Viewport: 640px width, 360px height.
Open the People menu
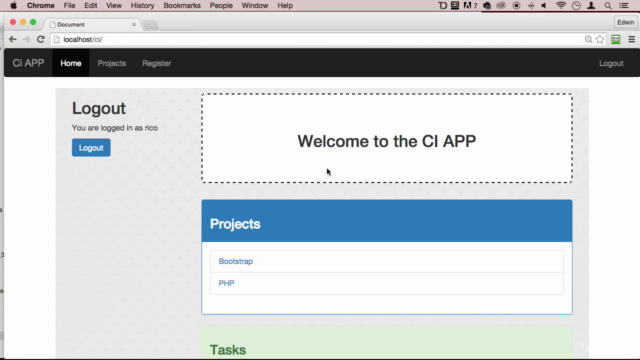(x=221, y=6)
